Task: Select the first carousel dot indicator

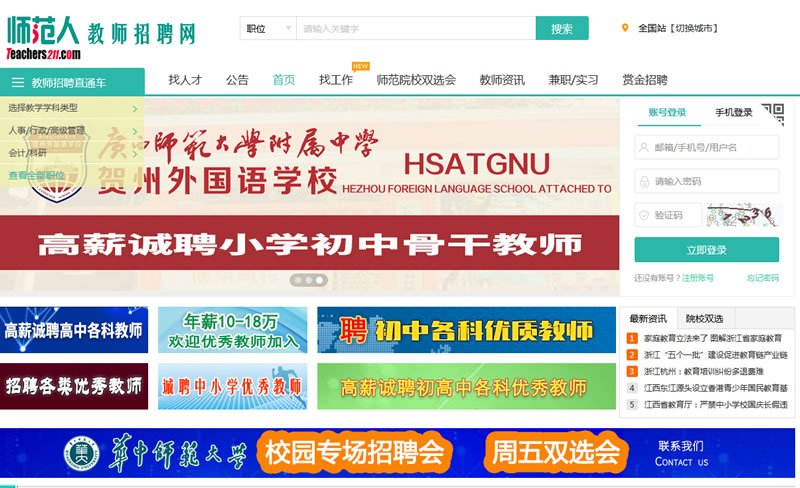Action: pos(298,280)
